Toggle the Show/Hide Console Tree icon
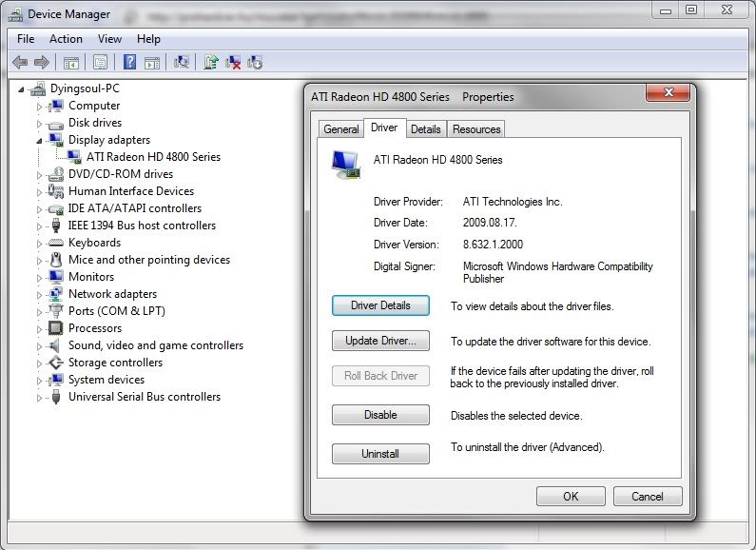Viewport: 756px width, 550px height. [71, 62]
